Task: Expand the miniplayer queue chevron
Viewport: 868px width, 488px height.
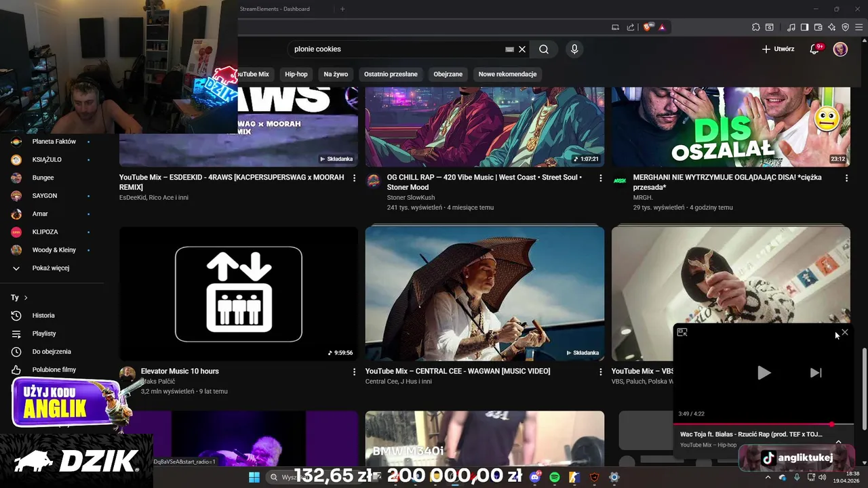Action: (x=838, y=441)
